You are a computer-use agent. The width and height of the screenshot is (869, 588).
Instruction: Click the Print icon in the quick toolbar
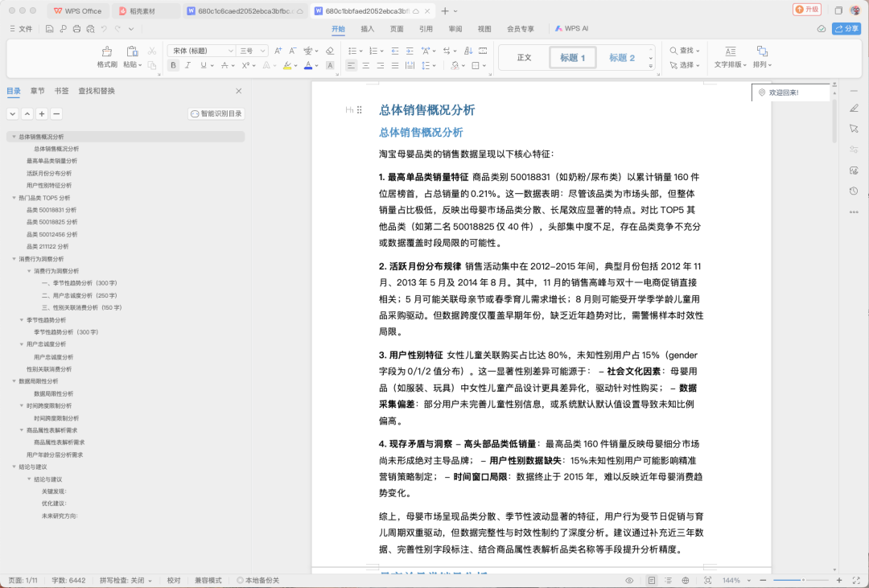(77, 29)
